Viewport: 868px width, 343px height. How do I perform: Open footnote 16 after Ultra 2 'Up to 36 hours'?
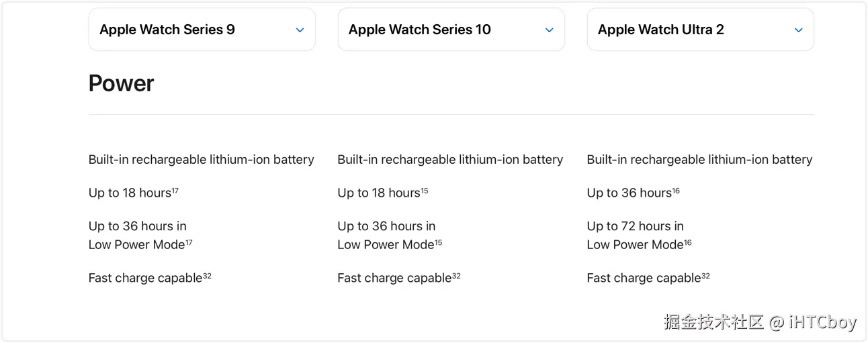pyautogui.click(x=676, y=191)
